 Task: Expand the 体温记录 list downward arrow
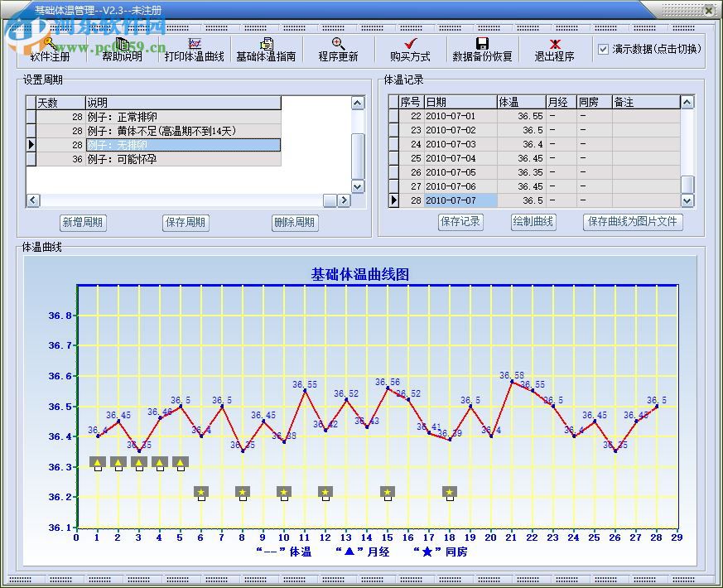687,200
